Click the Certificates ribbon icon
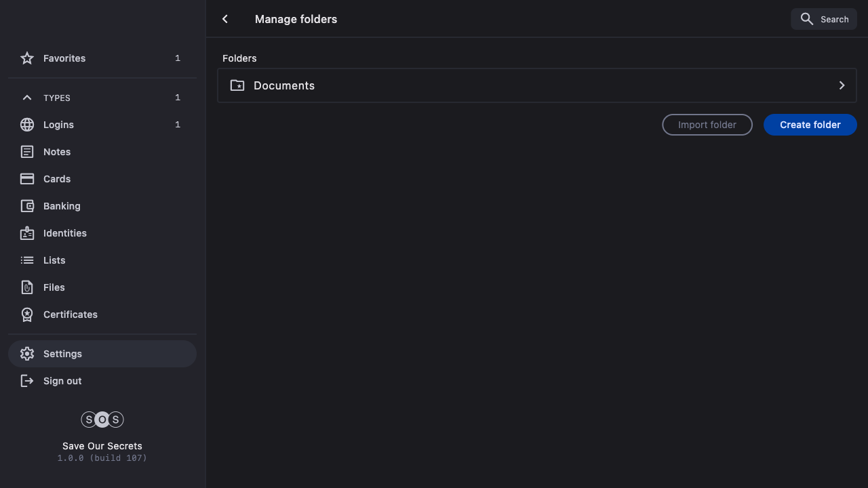Screen dimensions: 868x488 coord(27,314)
